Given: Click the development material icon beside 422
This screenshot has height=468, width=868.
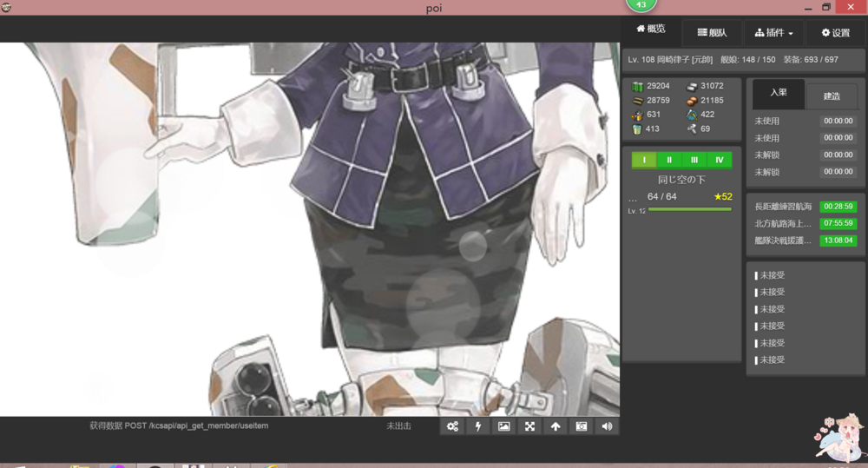Looking at the screenshot, I should pos(692,115).
